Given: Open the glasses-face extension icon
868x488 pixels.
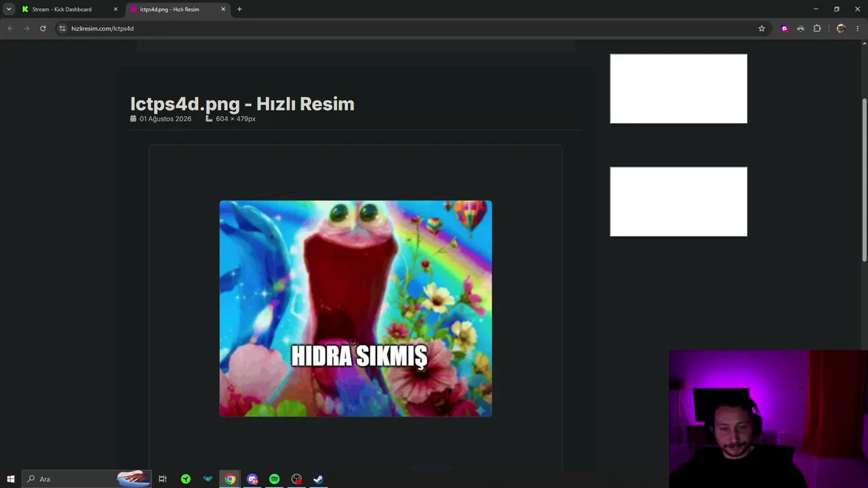Looking at the screenshot, I should tap(801, 28).
